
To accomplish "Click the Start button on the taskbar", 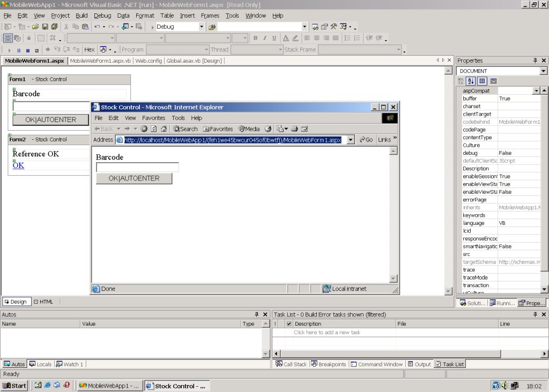I will tap(14, 386).
